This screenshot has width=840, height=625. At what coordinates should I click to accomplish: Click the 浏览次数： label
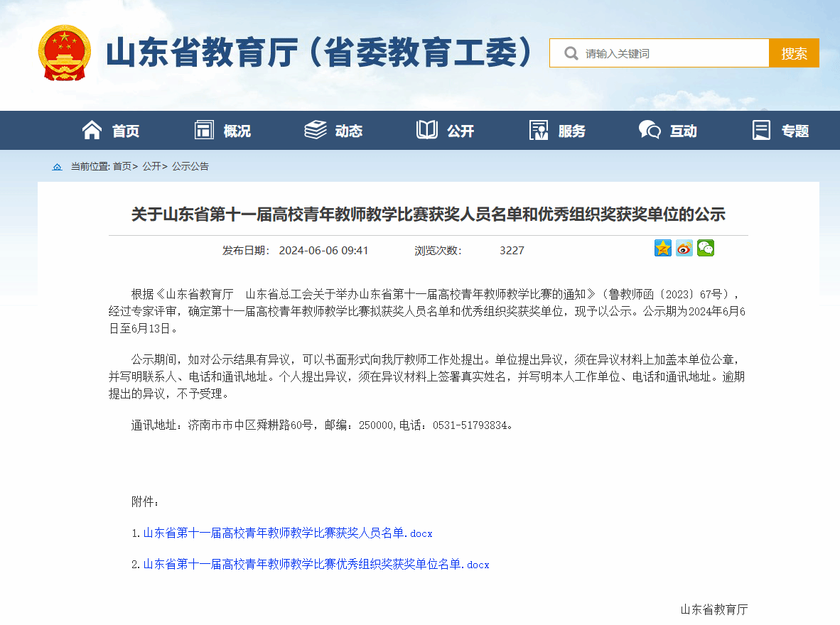(438, 251)
